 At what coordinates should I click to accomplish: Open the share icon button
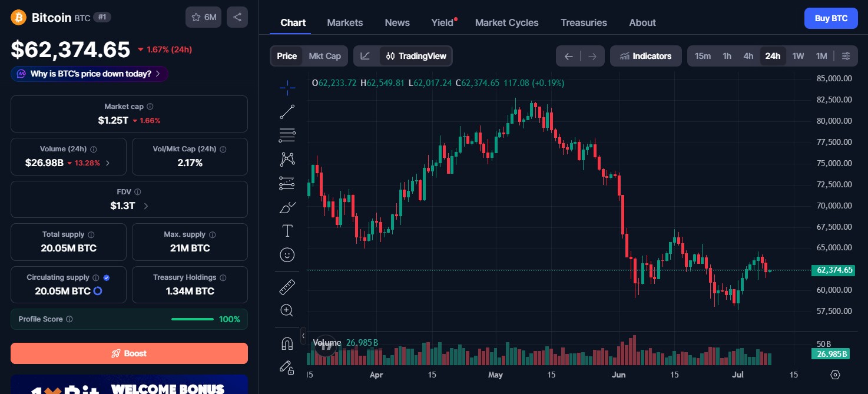coord(237,17)
